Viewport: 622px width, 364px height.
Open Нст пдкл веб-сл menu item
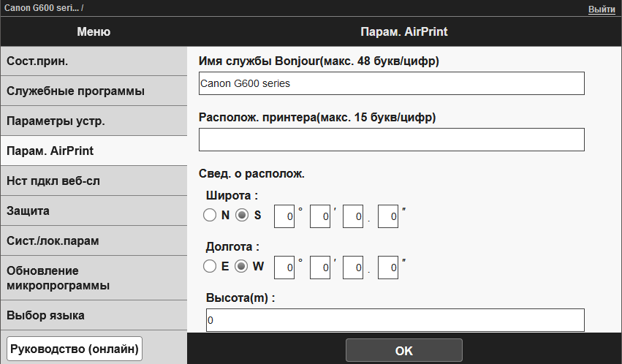pos(94,181)
